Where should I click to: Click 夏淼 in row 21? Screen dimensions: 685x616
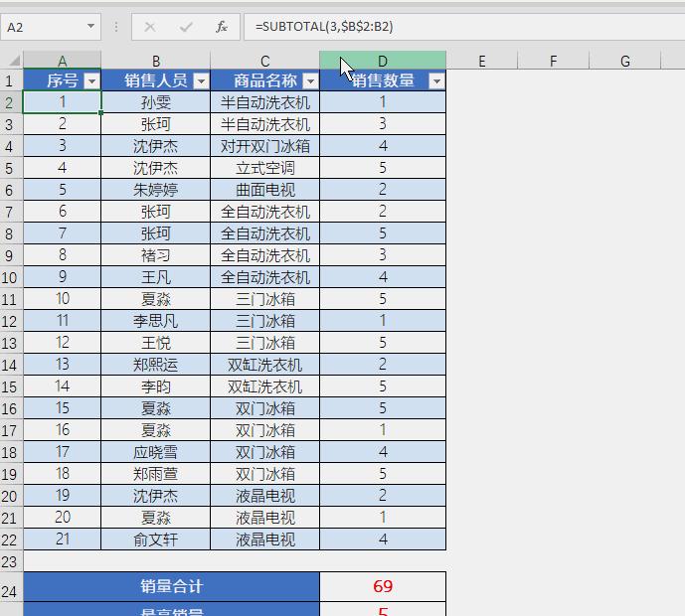[155, 518]
